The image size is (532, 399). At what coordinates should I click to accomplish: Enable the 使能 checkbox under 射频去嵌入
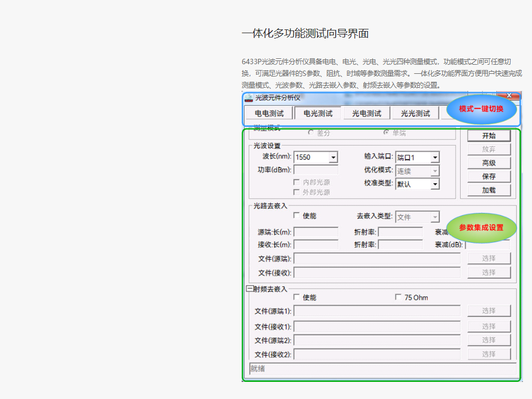tap(297, 297)
